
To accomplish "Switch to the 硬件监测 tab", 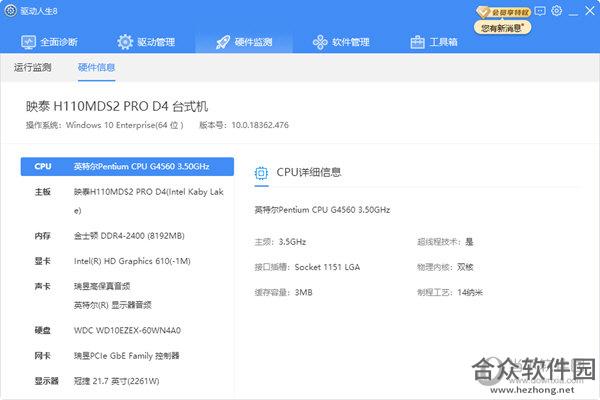I will [244, 42].
